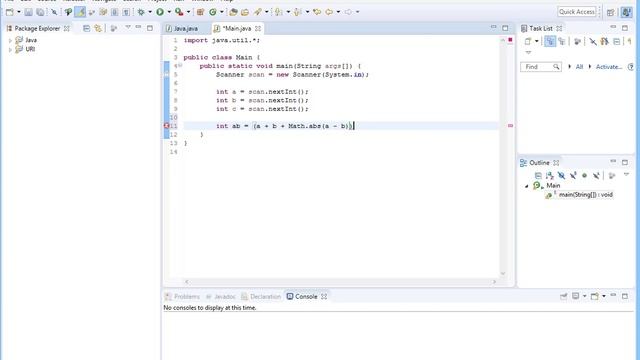
Task: Toggle Scheduled view in Task List
Action: click(562, 41)
